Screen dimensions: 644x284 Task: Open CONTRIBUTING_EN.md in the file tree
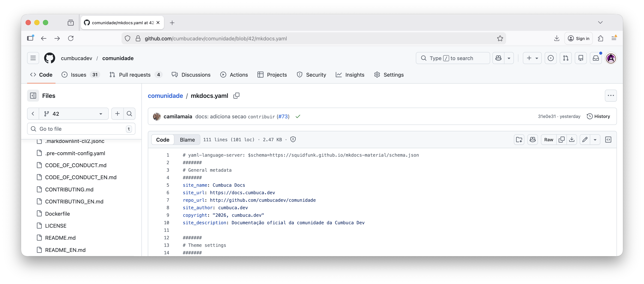74,201
